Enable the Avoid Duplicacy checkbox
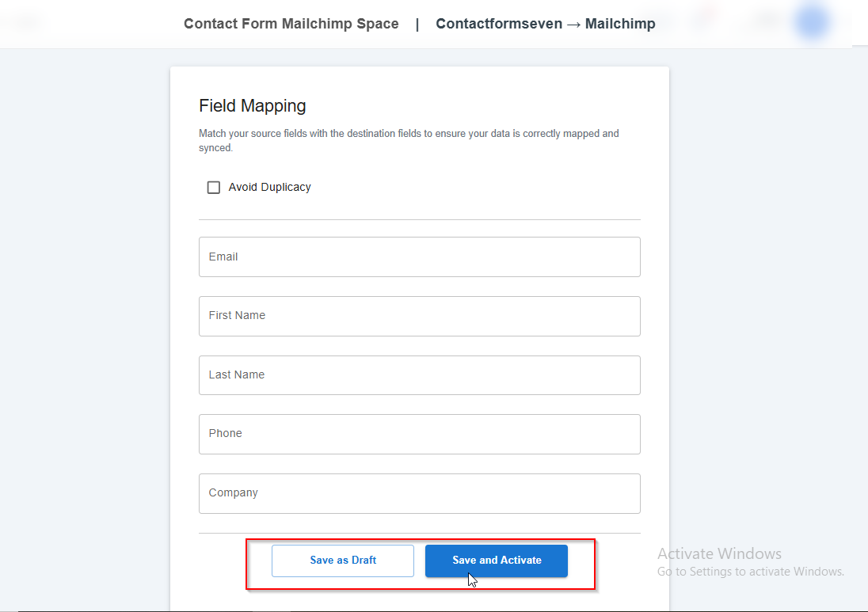 click(x=213, y=188)
